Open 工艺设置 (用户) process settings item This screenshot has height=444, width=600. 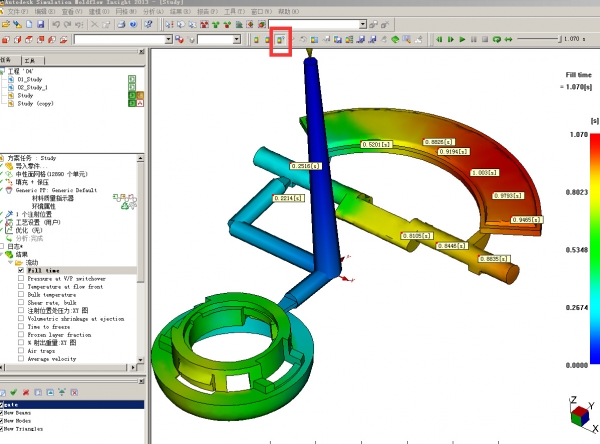click(x=38, y=222)
